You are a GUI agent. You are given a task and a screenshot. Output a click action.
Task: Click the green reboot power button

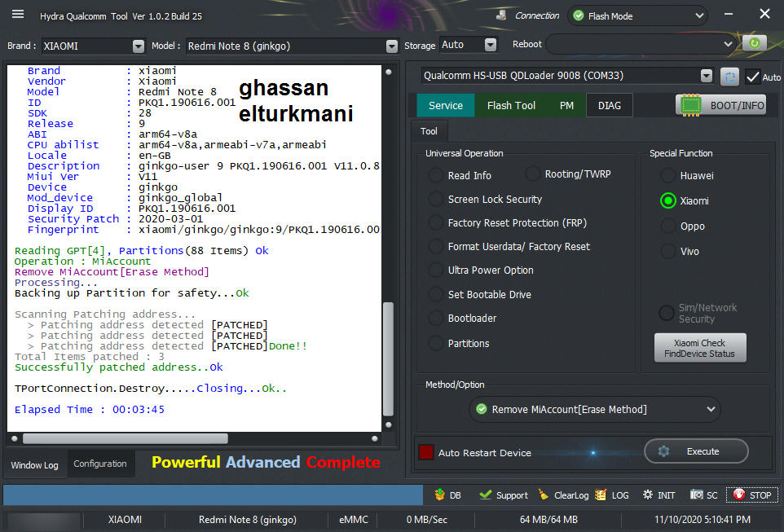755,43
